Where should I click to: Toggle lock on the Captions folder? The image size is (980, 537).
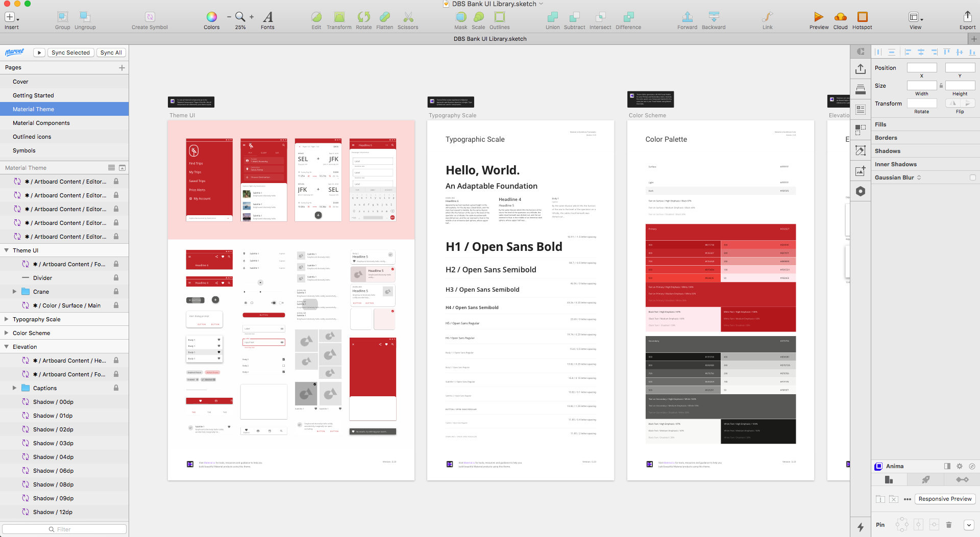coord(116,388)
